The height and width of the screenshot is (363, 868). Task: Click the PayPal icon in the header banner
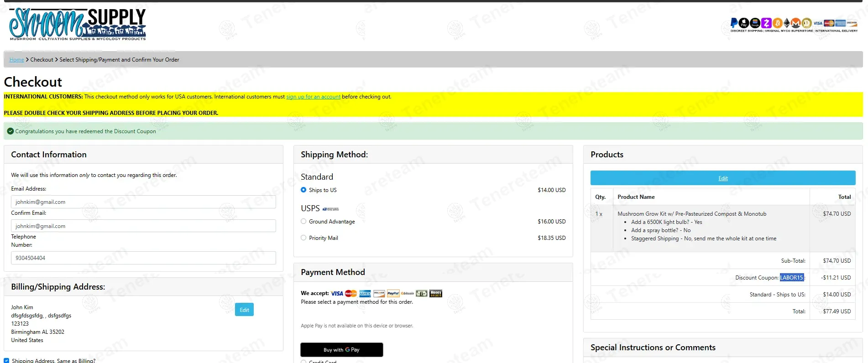point(734,23)
